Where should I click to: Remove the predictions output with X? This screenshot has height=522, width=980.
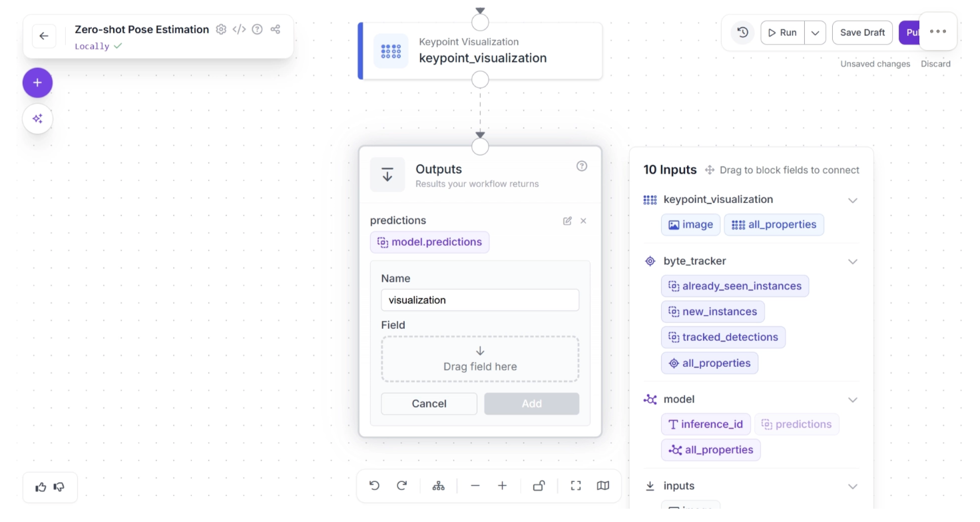coord(583,221)
